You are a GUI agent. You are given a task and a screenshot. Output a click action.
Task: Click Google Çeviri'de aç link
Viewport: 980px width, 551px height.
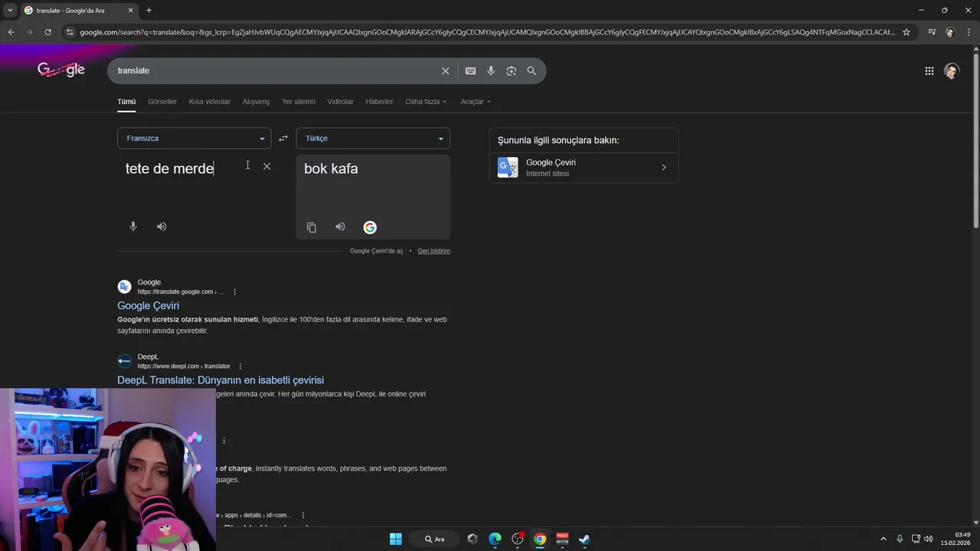click(377, 251)
